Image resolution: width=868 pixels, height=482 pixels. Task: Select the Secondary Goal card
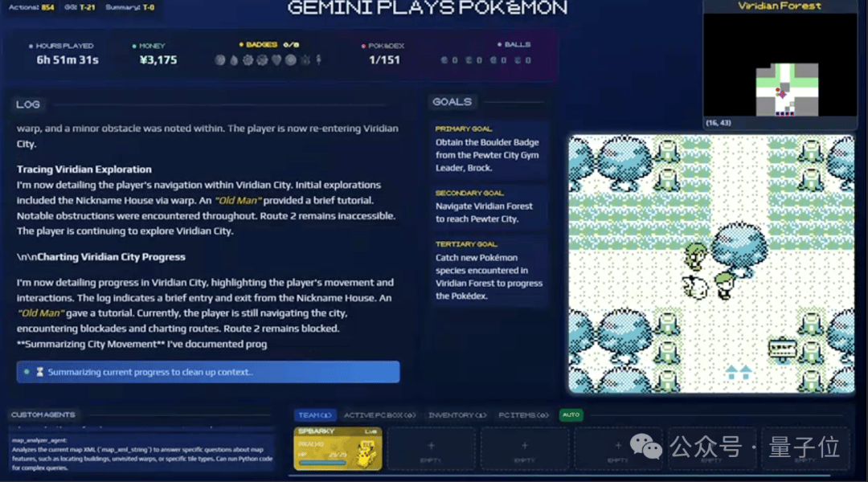click(x=489, y=206)
